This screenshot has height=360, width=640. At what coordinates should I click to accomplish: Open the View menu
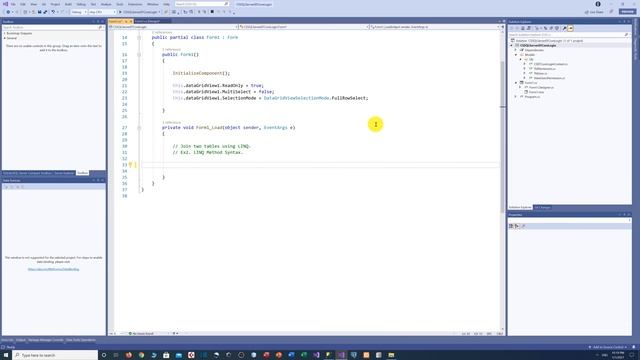click(x=33, y=4)
